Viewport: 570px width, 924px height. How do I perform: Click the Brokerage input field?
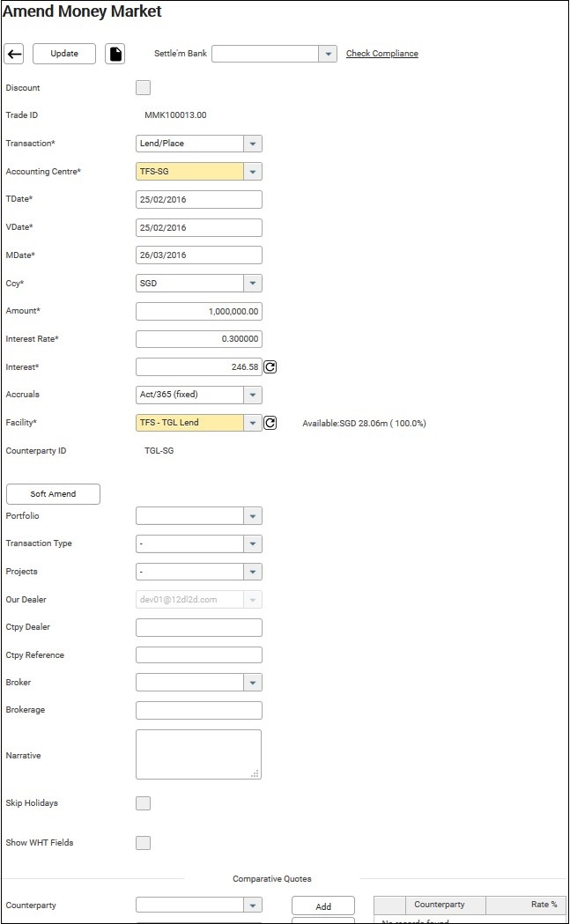pos(199,711)
